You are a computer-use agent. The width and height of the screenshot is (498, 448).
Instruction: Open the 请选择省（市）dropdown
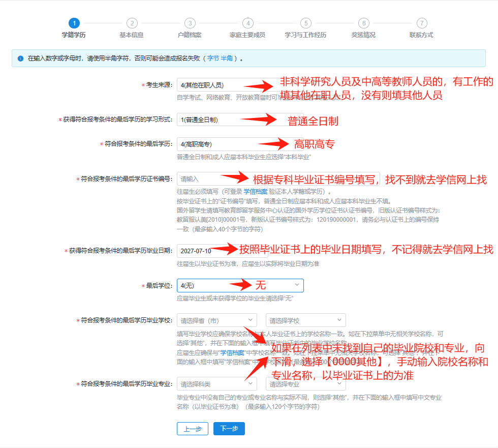click(x=217, y=320)
